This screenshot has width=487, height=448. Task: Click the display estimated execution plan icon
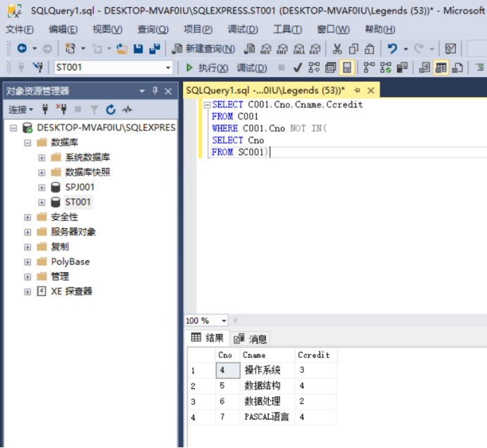point(314,68)
